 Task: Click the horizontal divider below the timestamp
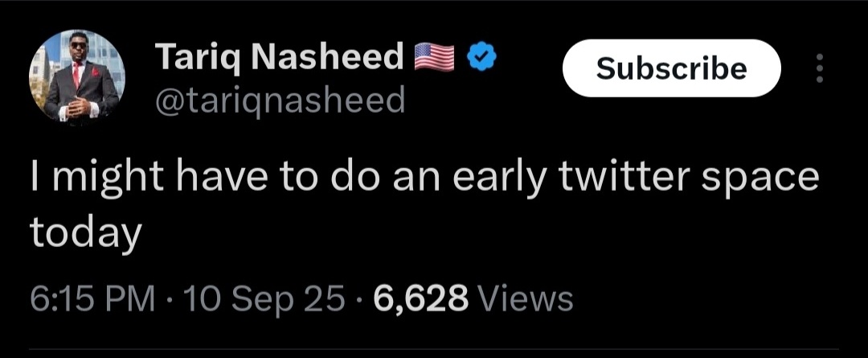(434, 349)
